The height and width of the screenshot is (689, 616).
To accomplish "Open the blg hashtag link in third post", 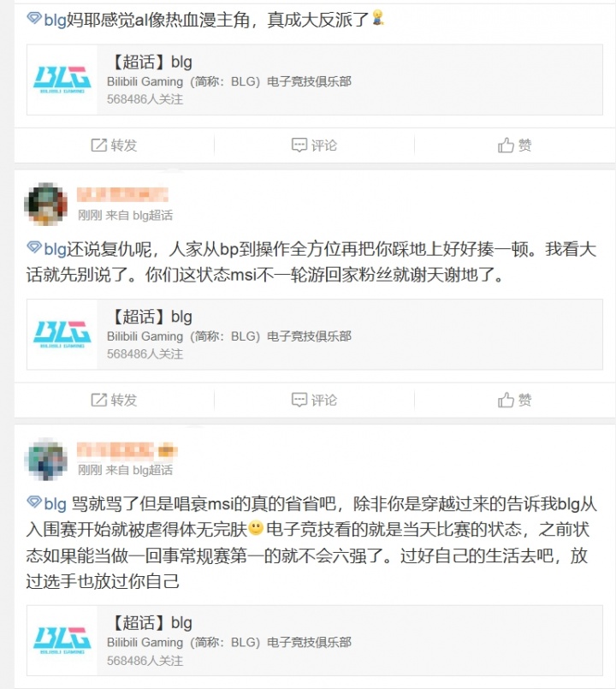I will point(55,503).
